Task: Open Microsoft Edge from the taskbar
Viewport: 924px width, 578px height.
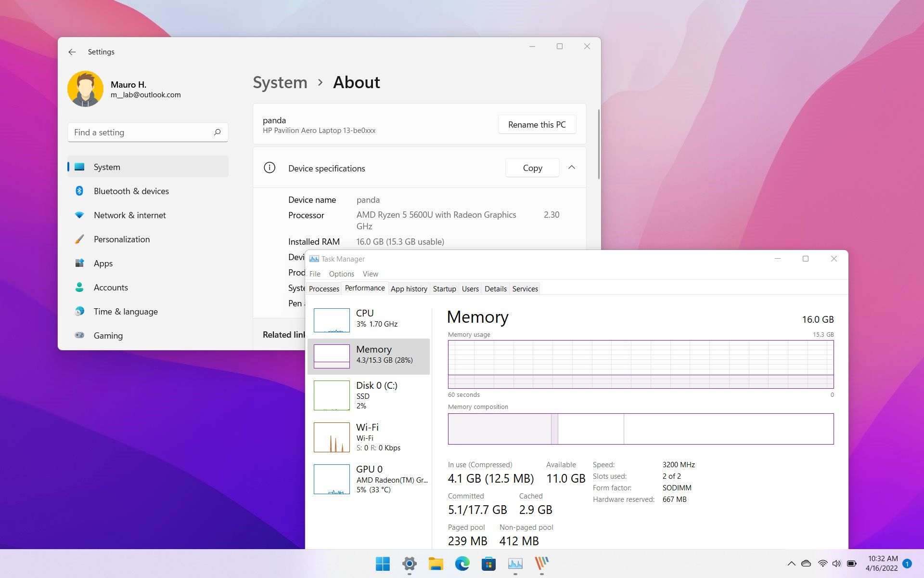Action: [x=462, y=564]
